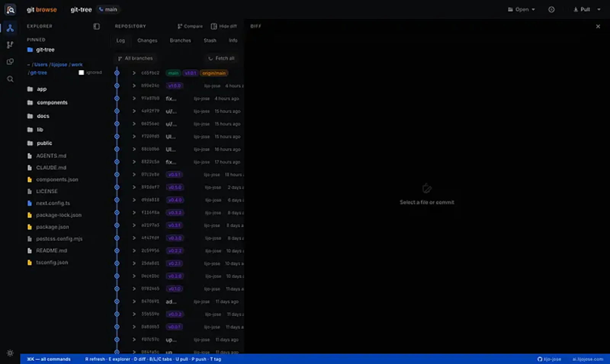Click the Fetch all button

coord(222,58)
